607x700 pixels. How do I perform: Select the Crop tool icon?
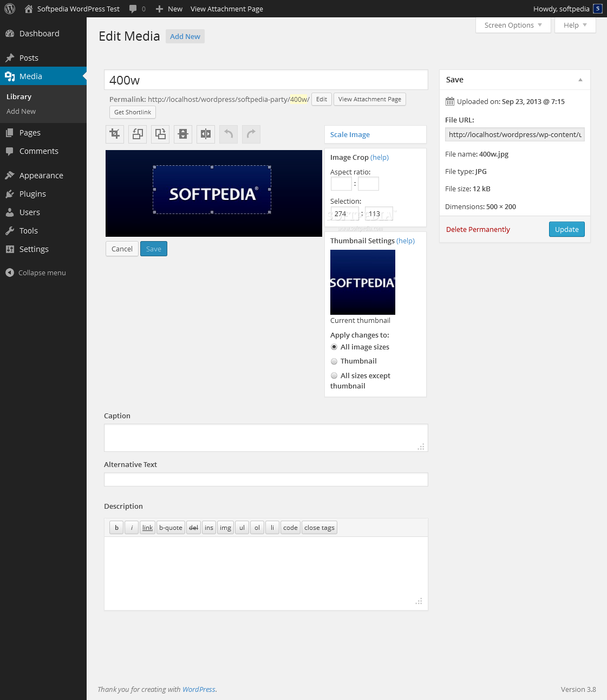point(115,134)
